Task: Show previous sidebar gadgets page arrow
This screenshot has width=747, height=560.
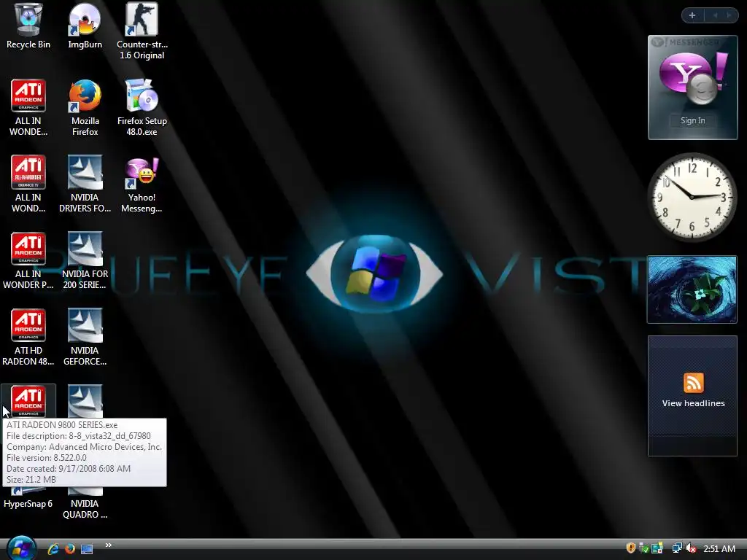Action: pos(715,15)
